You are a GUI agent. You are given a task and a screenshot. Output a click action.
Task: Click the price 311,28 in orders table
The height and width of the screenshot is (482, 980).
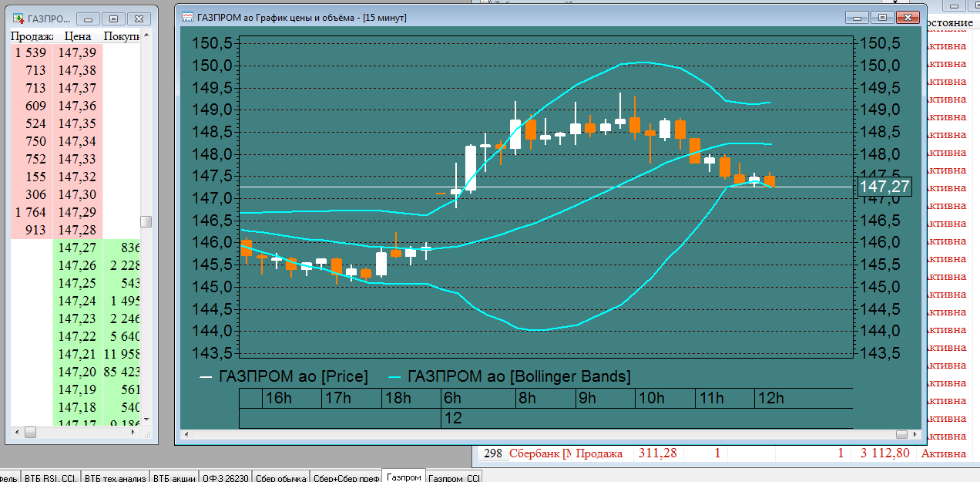coord(657,453)
